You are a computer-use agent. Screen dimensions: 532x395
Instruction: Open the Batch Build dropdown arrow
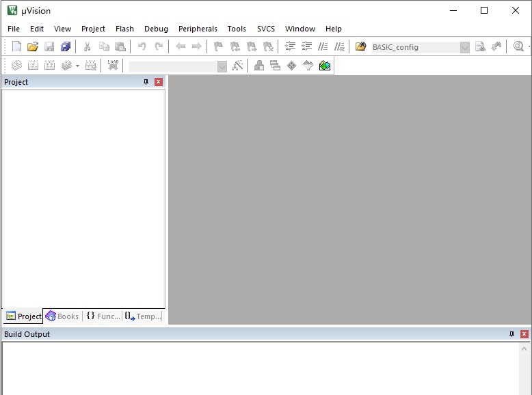pos(77,66)
